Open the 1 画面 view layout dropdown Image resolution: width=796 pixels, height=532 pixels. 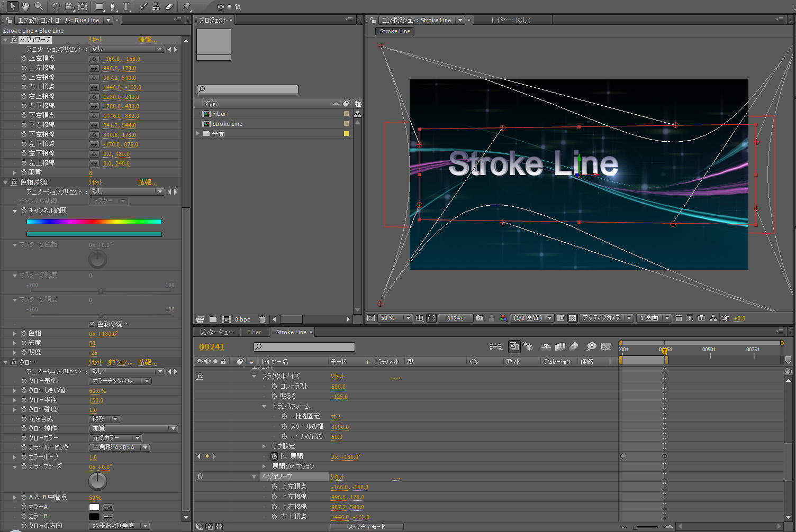pos(654,318)
